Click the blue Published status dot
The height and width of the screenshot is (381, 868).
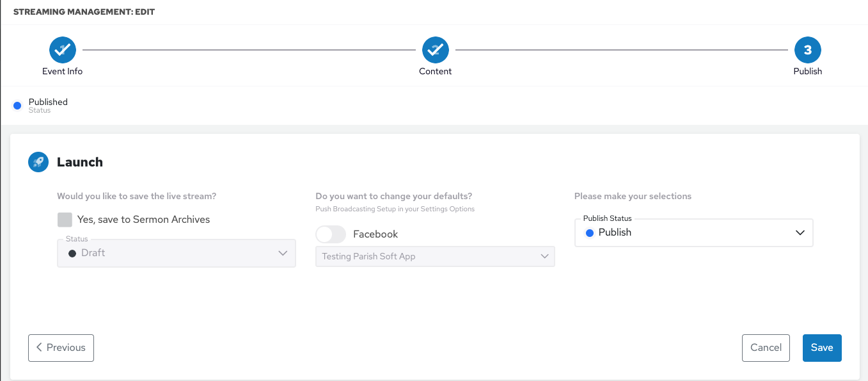[x=17, y=105]
